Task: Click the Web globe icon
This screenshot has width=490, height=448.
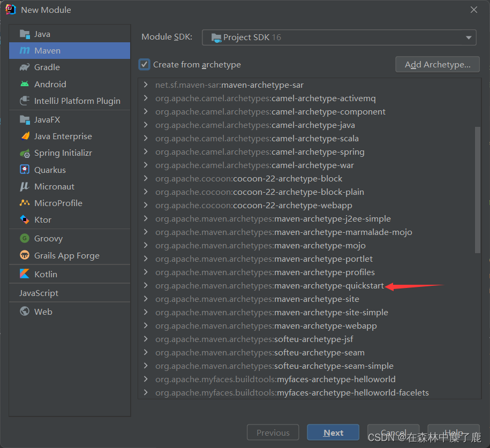Action: pos(25,312)
